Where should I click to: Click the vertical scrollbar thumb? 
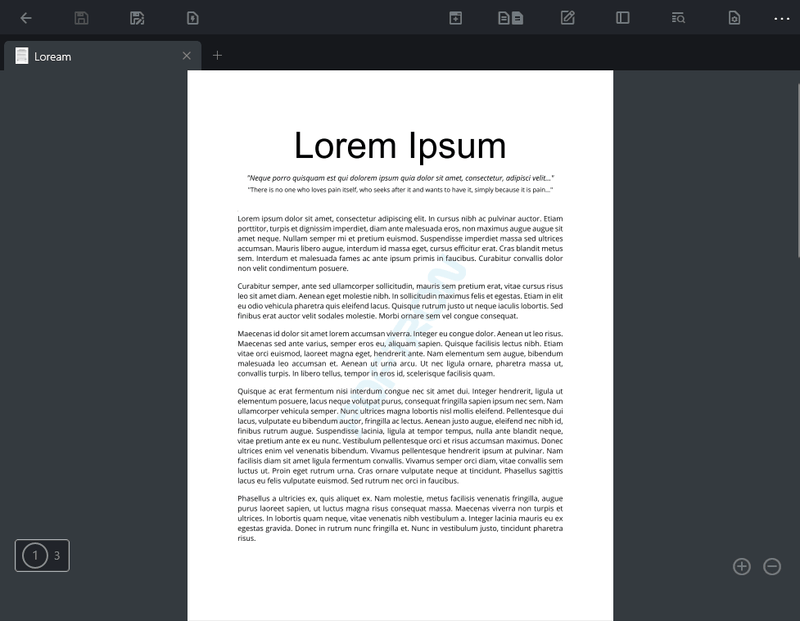798,170
